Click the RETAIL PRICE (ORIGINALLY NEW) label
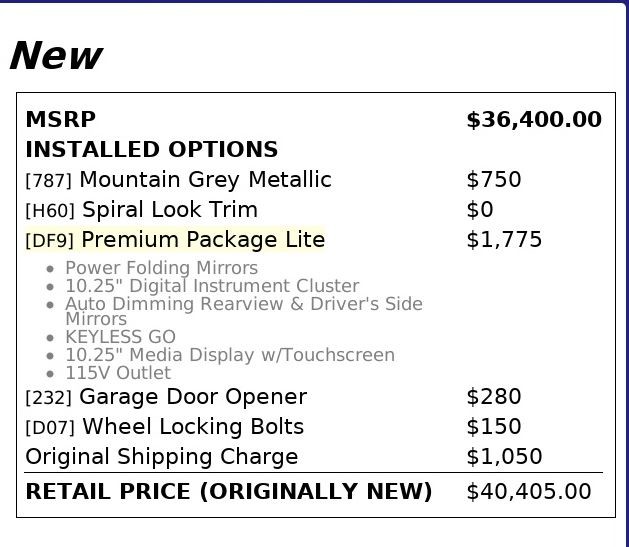This screenshot has height=547, width=629. point(228,492)
